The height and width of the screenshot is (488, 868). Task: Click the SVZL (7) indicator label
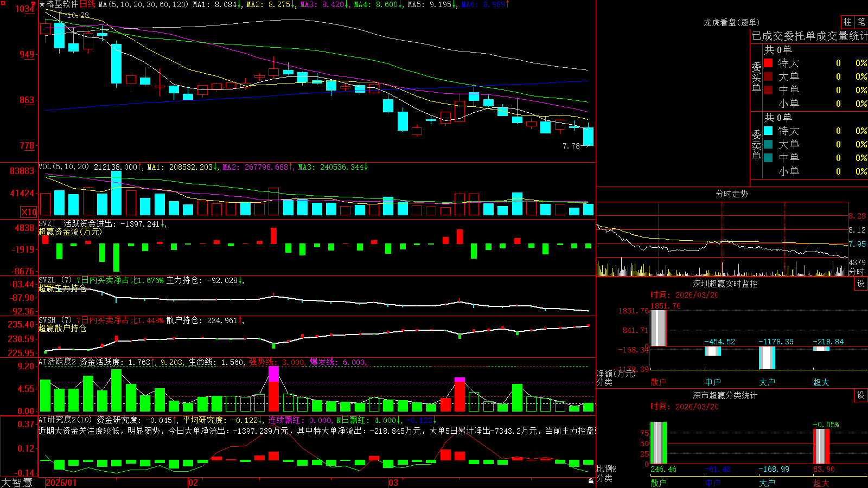pos(55,280)
